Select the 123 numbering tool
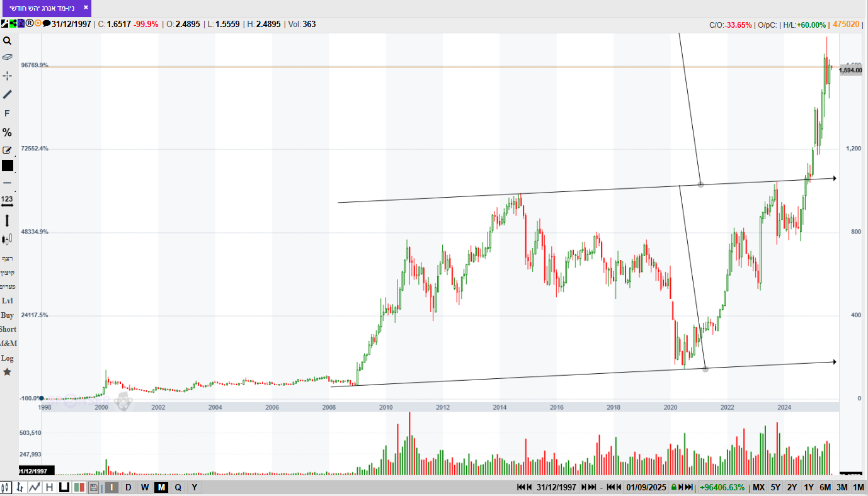868x496 pixels. (8, 200)
